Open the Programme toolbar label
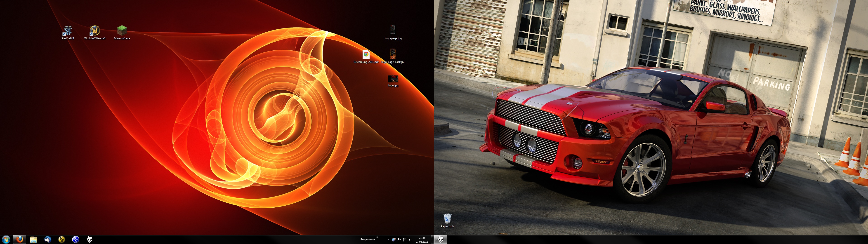 pyautogui.click(x=367, y=240)
